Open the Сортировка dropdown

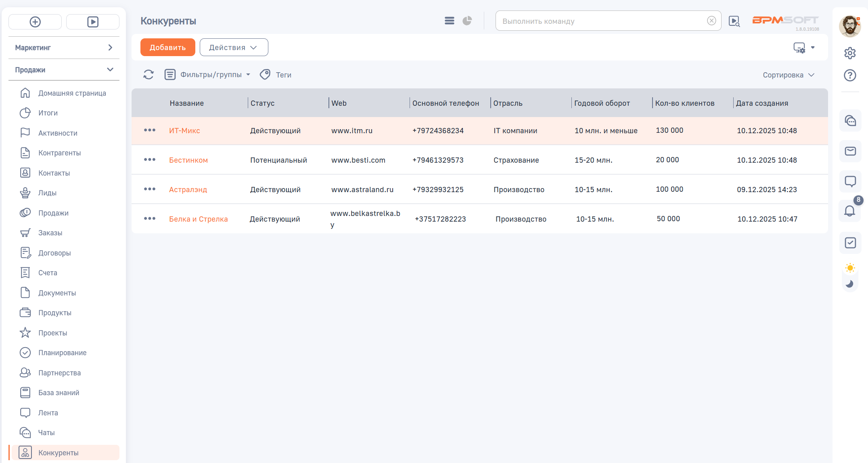click(x=789, y=75)
